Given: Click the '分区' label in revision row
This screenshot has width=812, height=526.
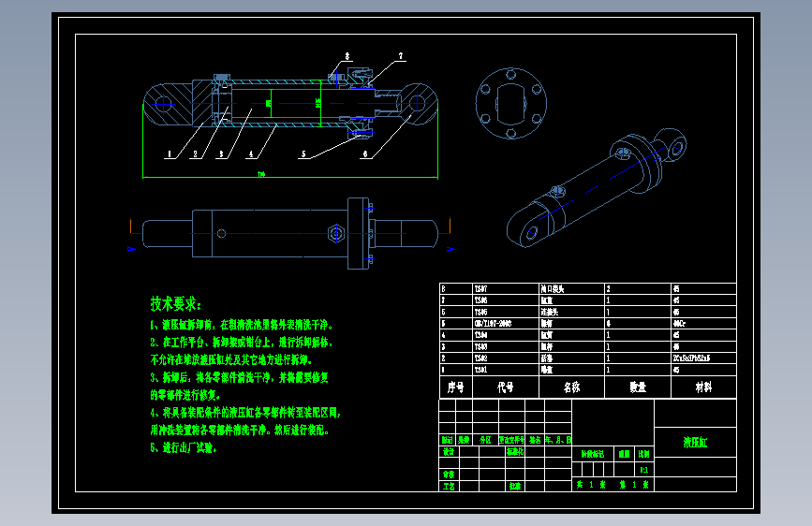Looking at the screenshot, I should (x=485, y=440).
